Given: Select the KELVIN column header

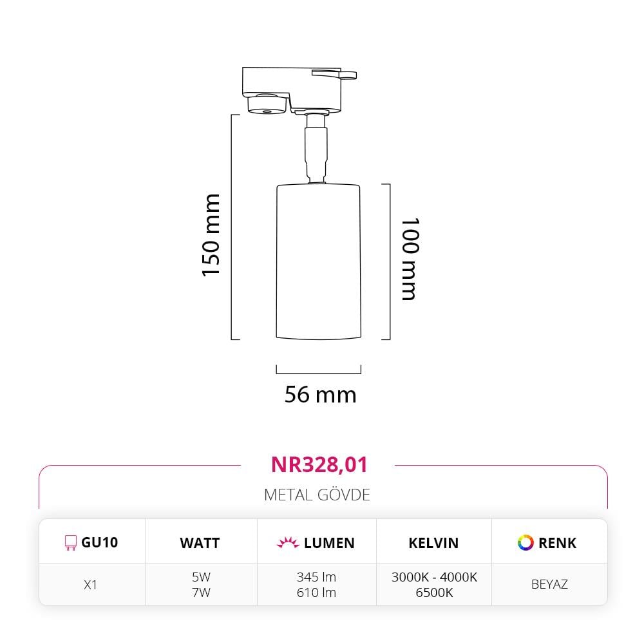Looking at the screenshot, I should click(433, 543).
